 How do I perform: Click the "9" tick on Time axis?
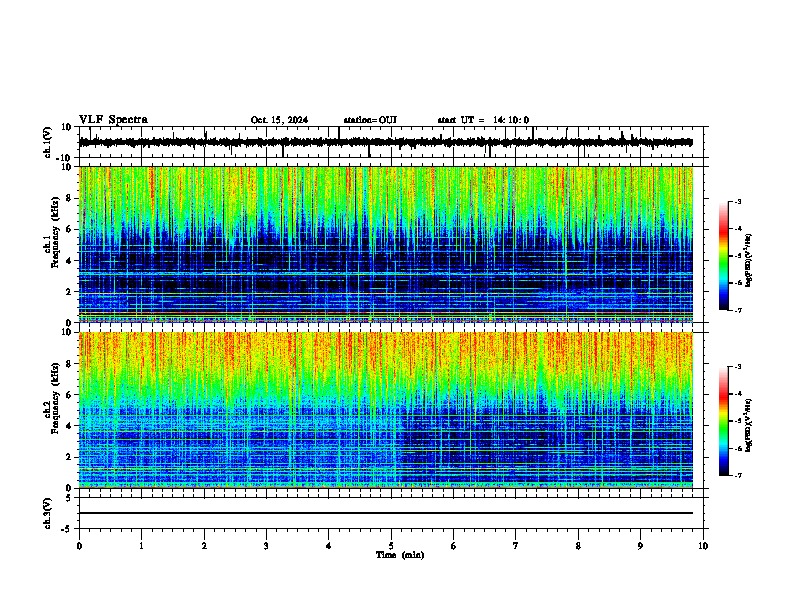click(x=640, y=546)
